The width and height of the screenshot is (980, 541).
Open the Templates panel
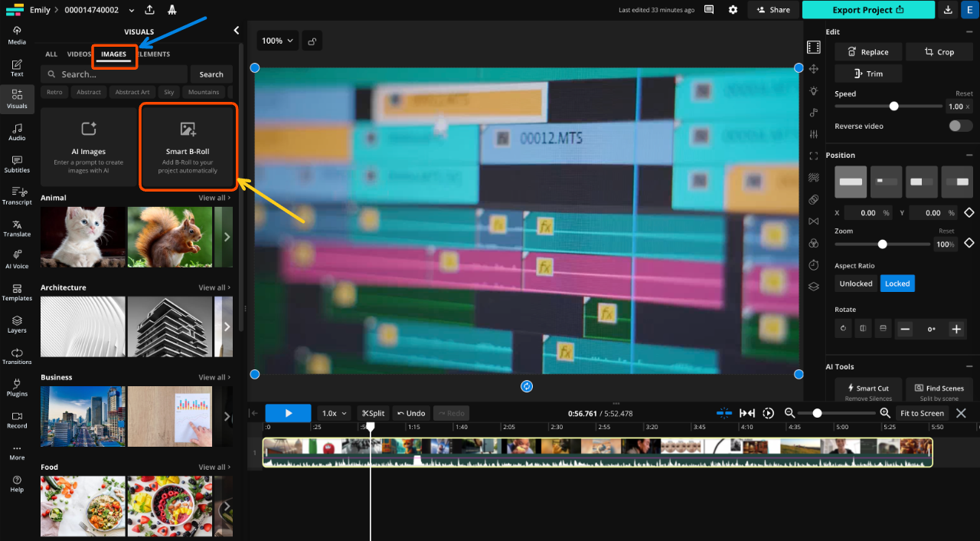pos(16,293)
